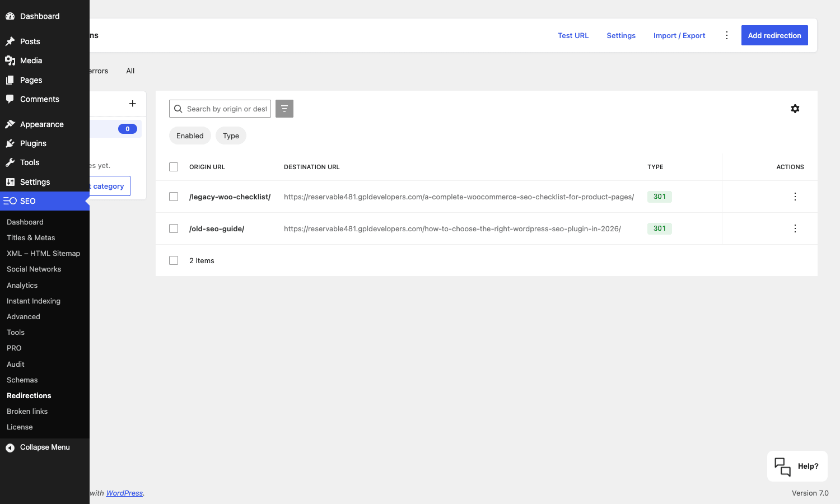Switch to the All tab
The image size is (840, 504).
130,71
